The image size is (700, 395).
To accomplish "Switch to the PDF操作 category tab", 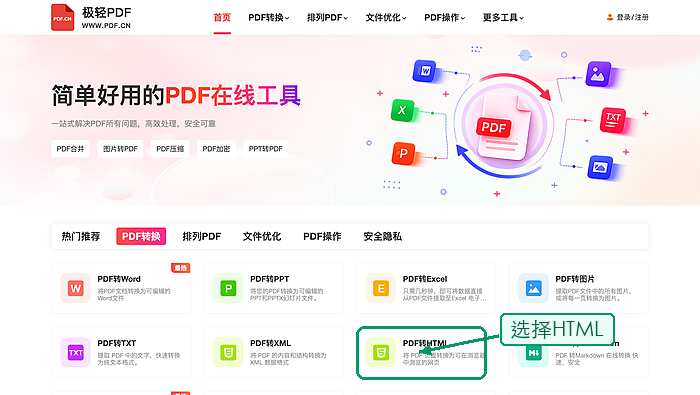I will 322,236.
